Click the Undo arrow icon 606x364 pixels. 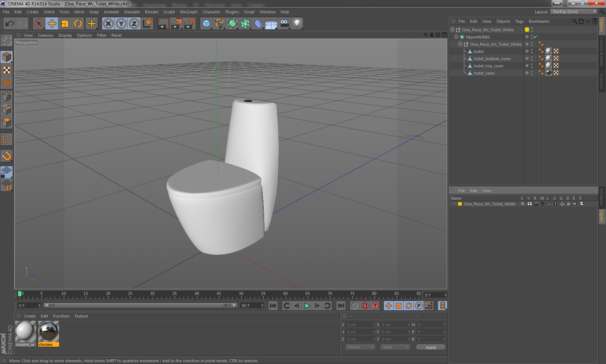[10, 24]
